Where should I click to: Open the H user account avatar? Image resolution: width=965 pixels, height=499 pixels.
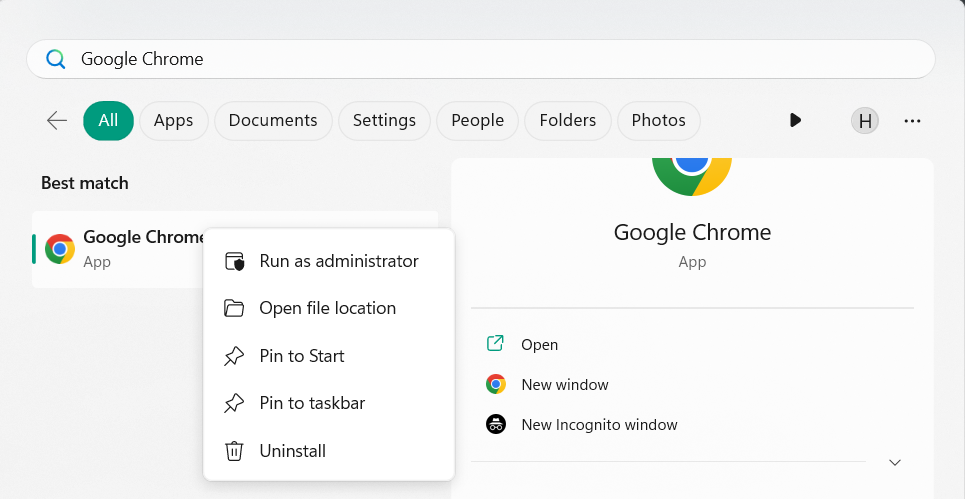(865, 121)
